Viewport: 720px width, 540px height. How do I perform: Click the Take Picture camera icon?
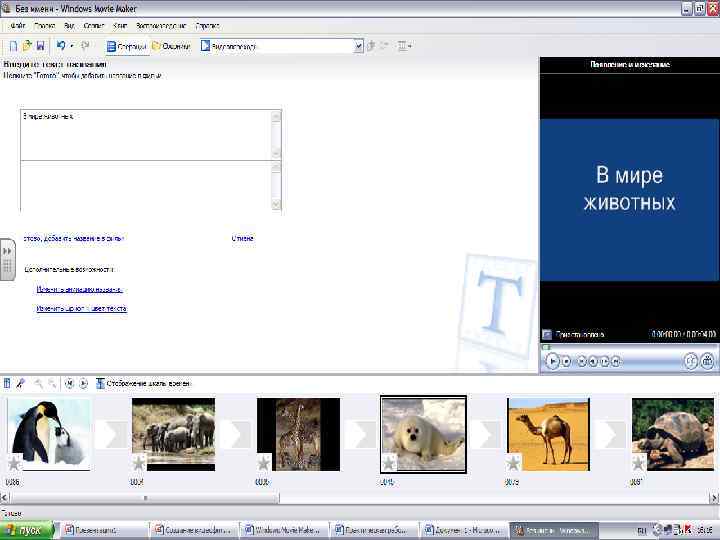pyautogui.click(x=708, y=361)
